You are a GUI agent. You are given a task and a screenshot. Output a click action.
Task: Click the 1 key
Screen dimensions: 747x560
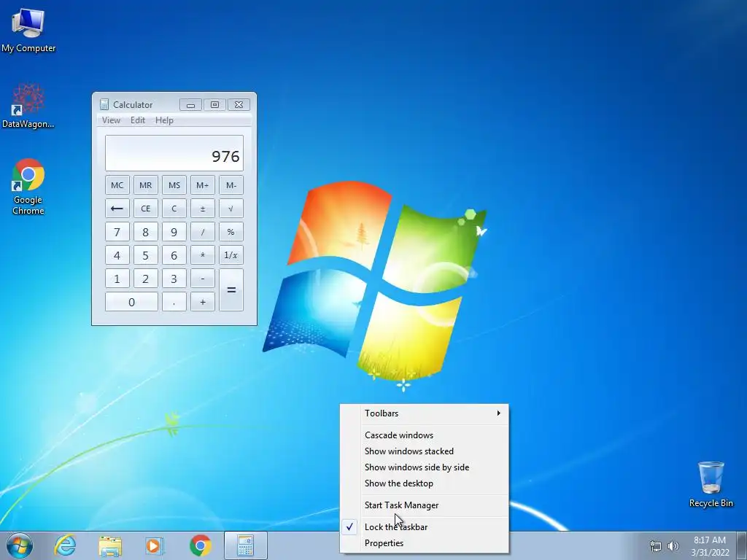117,279
